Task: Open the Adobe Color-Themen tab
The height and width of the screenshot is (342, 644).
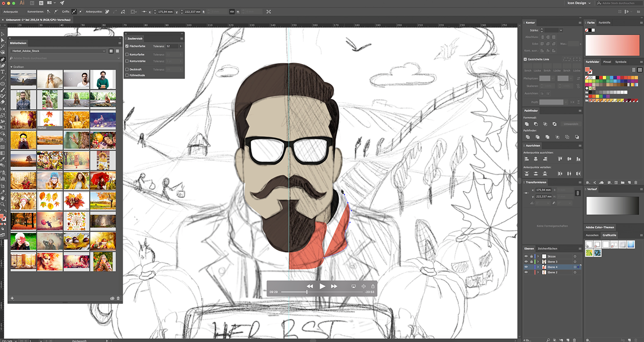Action: click(x=600, y=227)
